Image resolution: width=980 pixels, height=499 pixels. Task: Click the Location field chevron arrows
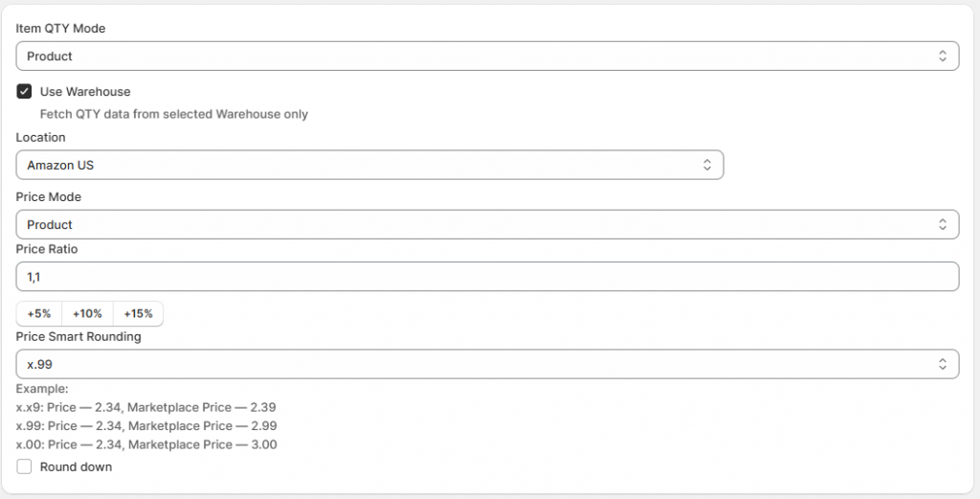(707, 165)
